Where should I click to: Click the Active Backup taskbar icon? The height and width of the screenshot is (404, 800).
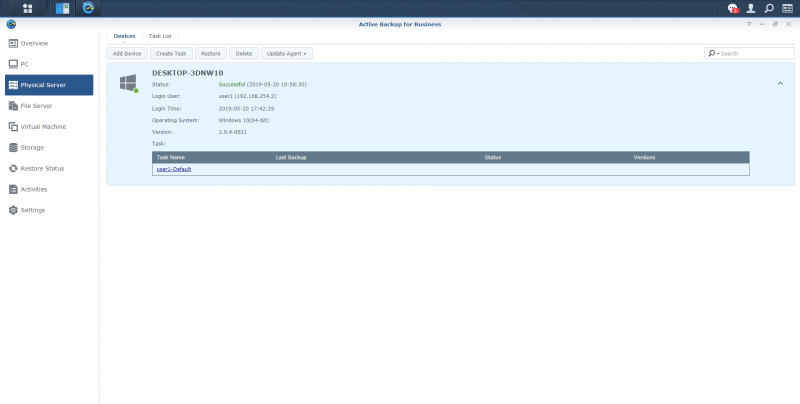tap(88, 8)
